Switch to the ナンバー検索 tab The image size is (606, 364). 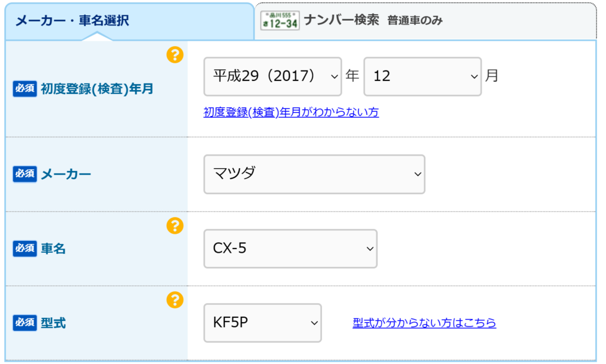click(341, 20)
